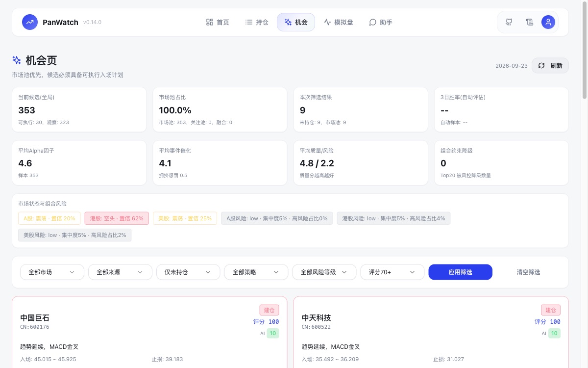The height and width of the screenshot is (368, 588).
Task: Click the A股风险 low tag
Action: pyautogui.click(x=277, y=218)
